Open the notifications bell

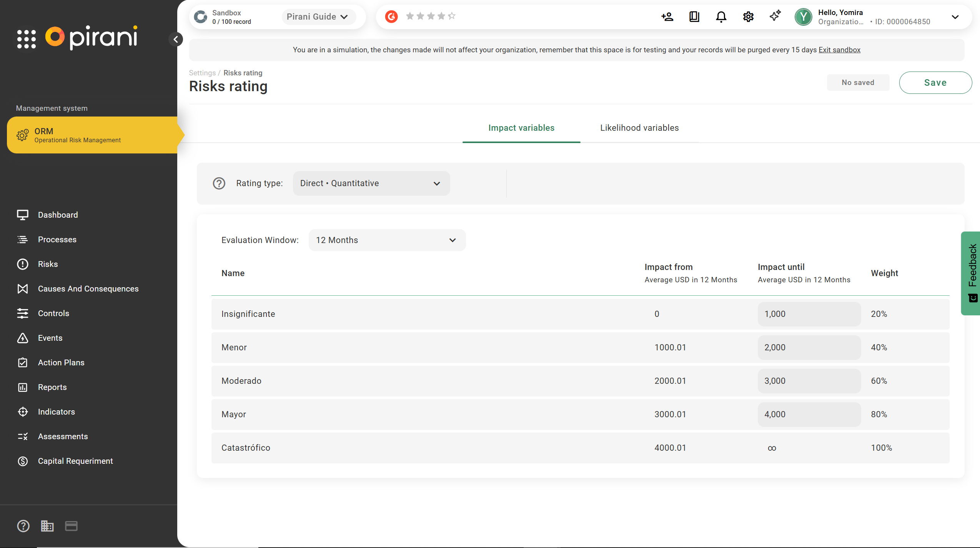tap(721, 17)
